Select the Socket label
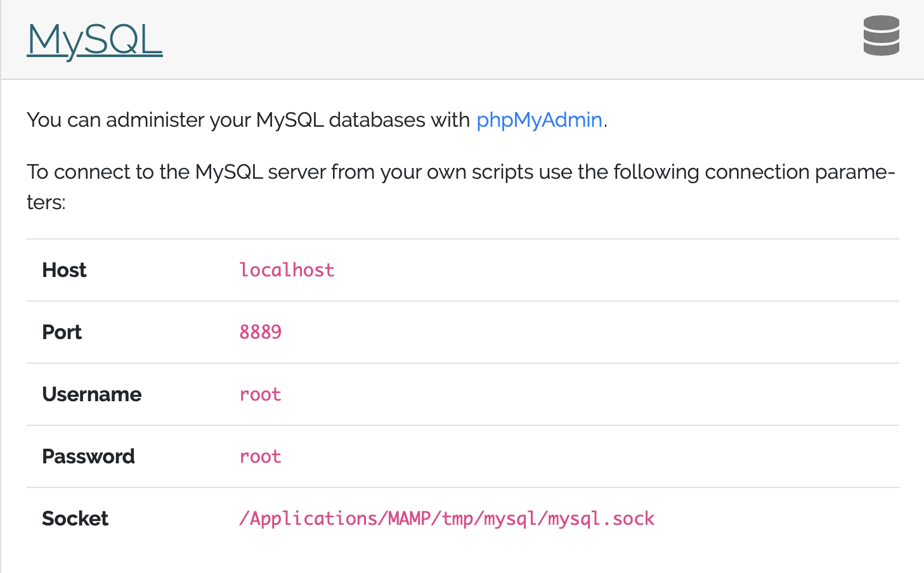924x573 pixels. pos(75,518)
